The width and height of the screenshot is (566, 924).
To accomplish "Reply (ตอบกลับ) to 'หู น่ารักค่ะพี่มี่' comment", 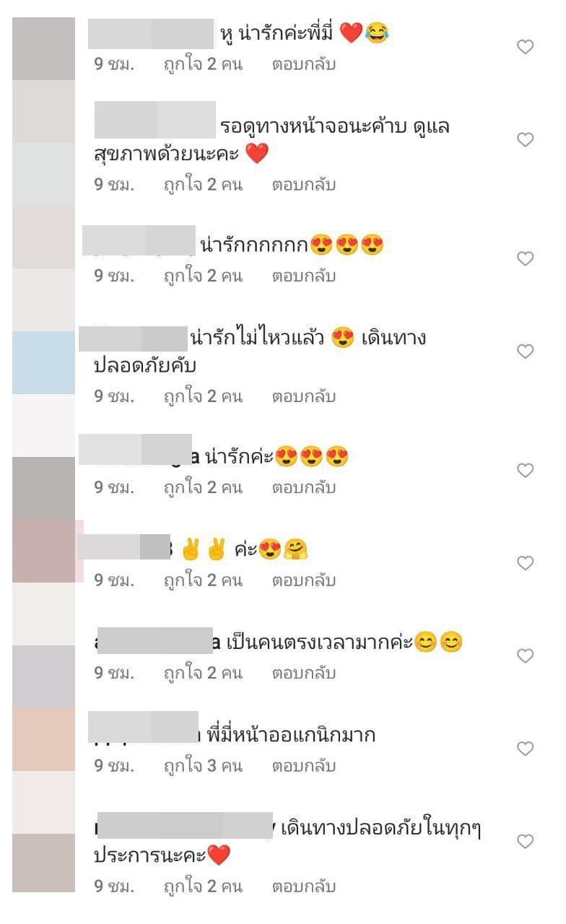I will [x=304, y=64].
